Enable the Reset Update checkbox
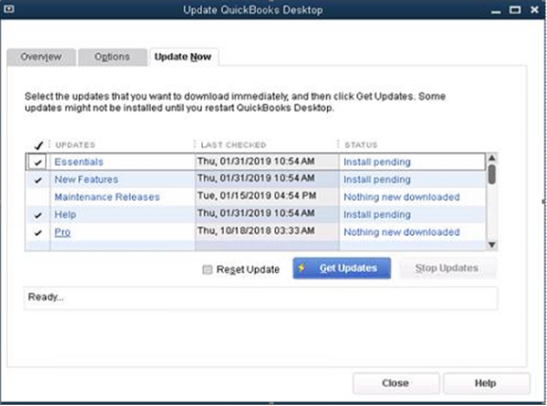Image resolution: width=547 pixels, height=406 pixels. [207, 270]
